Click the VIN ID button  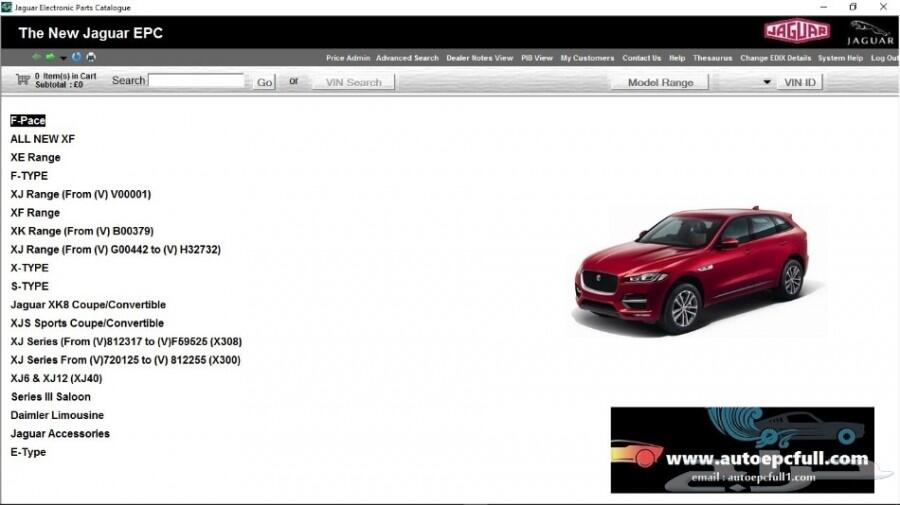pyautogui.click(x=800, y=82)
